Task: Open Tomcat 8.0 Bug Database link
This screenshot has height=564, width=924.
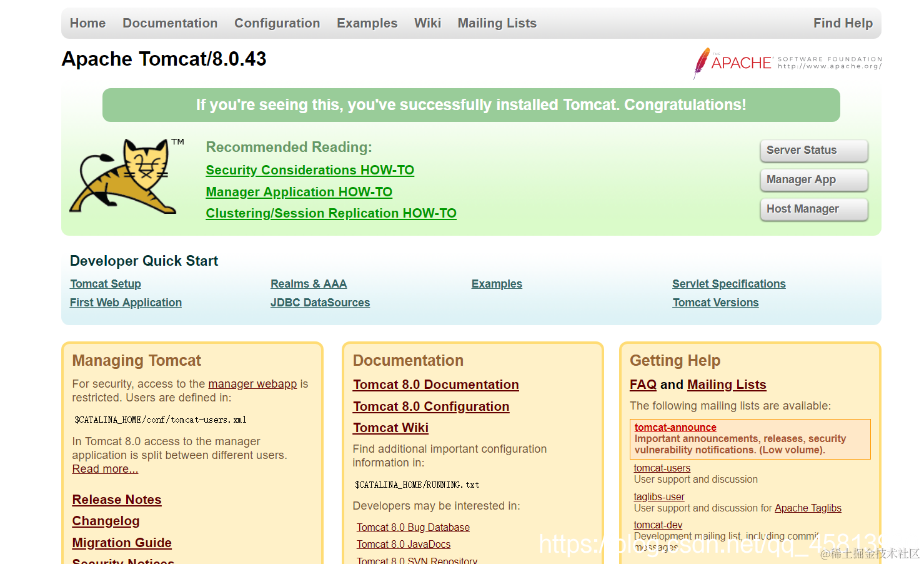Action: (413, 528)
